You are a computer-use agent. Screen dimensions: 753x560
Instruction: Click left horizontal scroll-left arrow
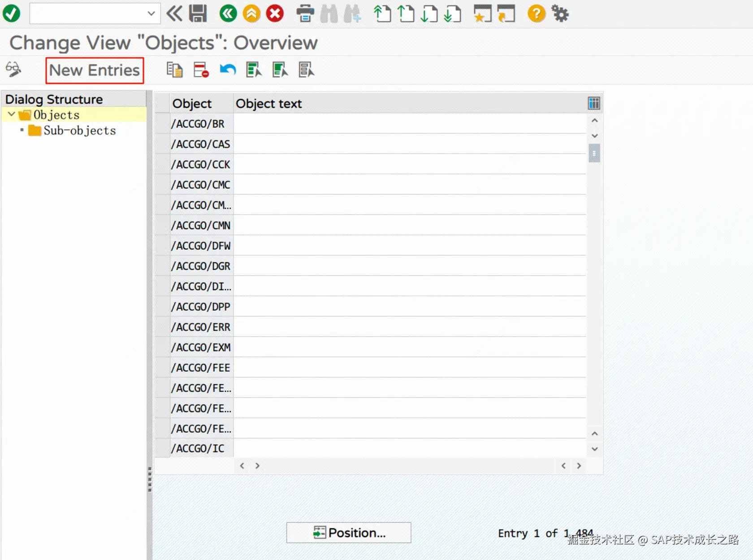242,466
